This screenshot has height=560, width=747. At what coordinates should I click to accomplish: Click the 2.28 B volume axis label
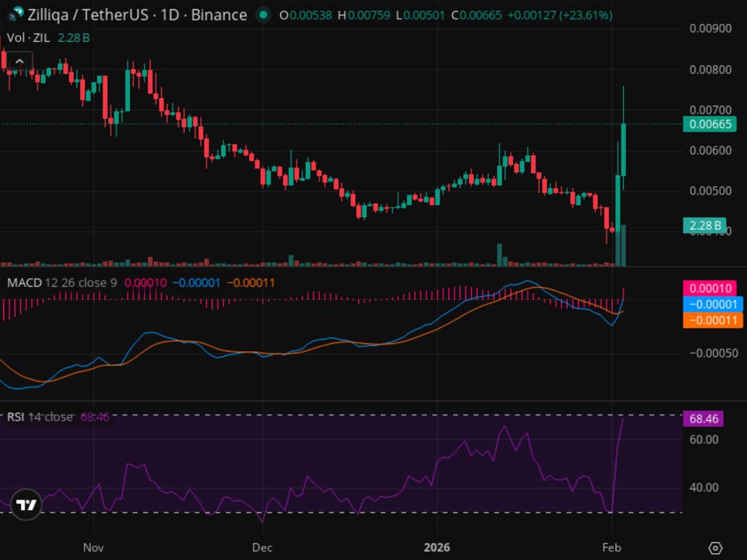704,225
